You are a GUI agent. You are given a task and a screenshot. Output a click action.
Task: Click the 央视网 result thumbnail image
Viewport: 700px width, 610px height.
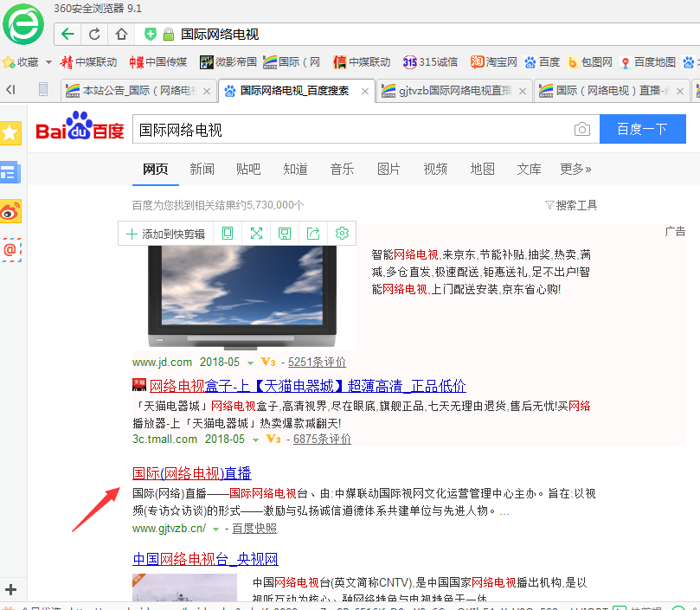click(184, 588)
